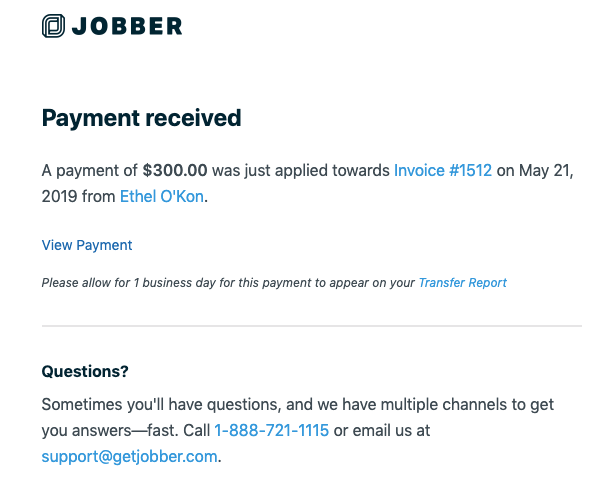Open the Invoice #1512 link

click(443, 171)
